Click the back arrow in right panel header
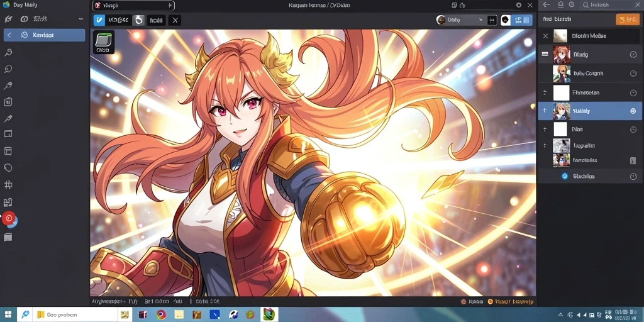This screenshot has height=322, width=644. pyautogui.click(x=547, y=5)
